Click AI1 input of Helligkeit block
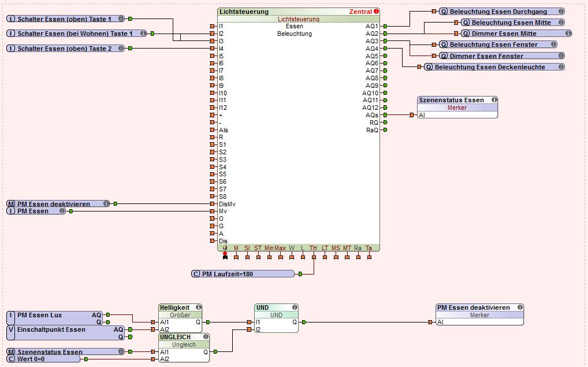 pos(153,322)
